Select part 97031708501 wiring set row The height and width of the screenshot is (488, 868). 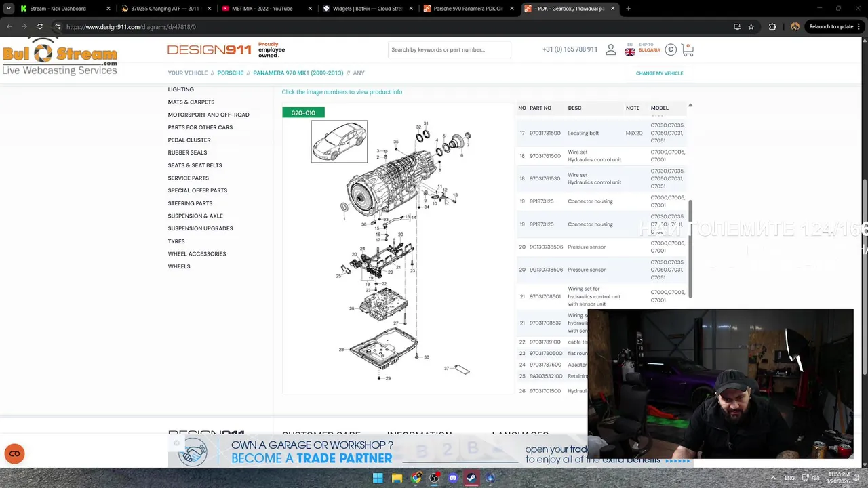(x=604, y=296)
